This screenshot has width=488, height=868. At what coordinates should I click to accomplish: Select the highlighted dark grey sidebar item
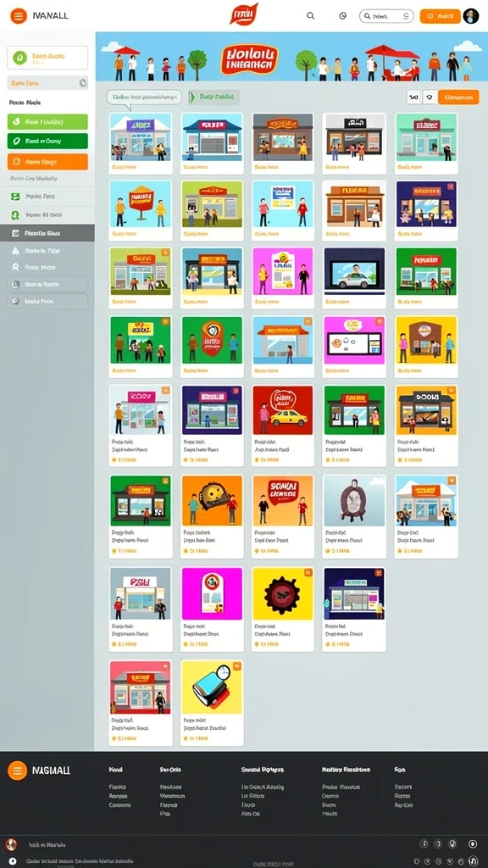tap(47, 233)
